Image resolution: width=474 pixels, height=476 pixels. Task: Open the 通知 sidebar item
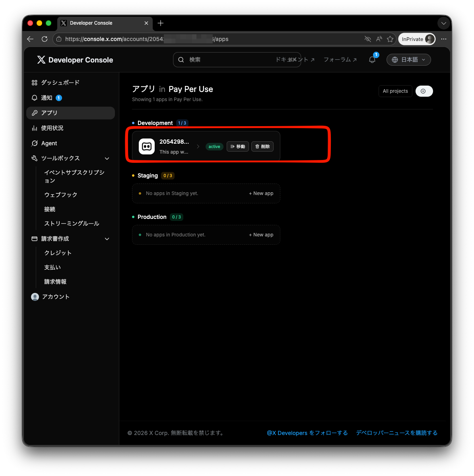point(70,98)
